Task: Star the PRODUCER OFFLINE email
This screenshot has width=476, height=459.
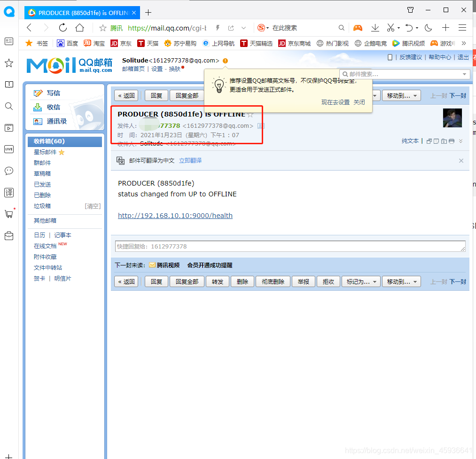Action: 250,115
